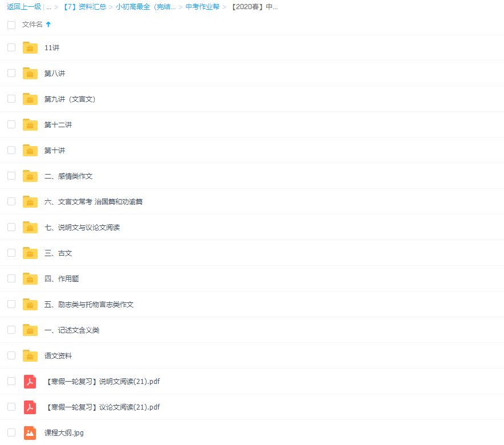Tick the checkbox beside 课程大纲.jpg
The height and width of the screenshot is (445, 504).
click(11, 432)
